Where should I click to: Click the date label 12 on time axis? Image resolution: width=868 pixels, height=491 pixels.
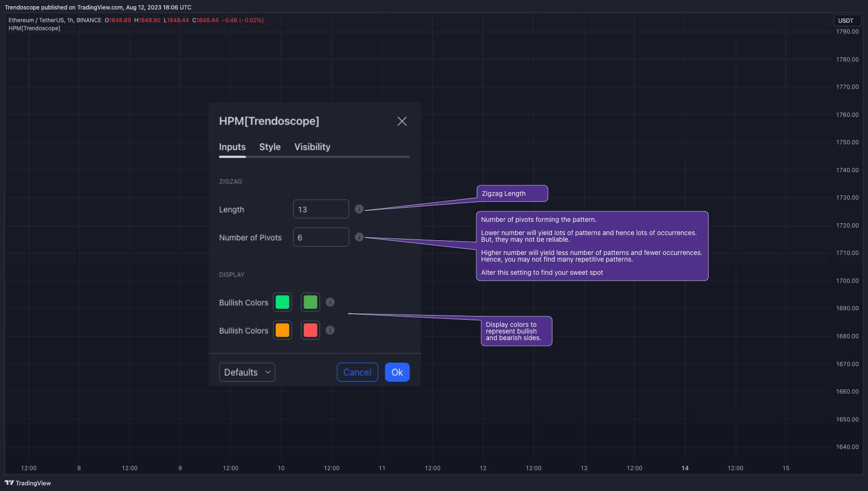[x=483, y=468]
